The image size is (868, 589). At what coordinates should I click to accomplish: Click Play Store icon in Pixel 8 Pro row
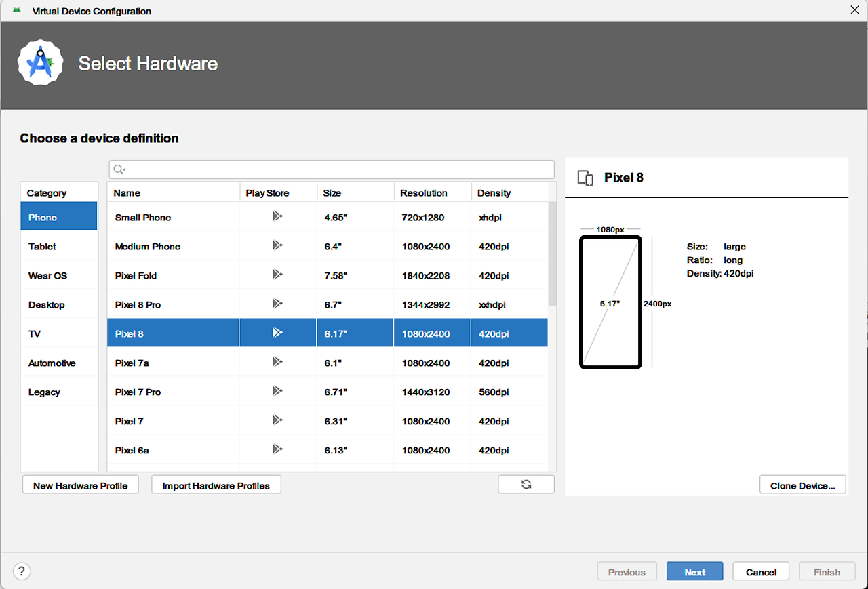[x=277, y=304]
